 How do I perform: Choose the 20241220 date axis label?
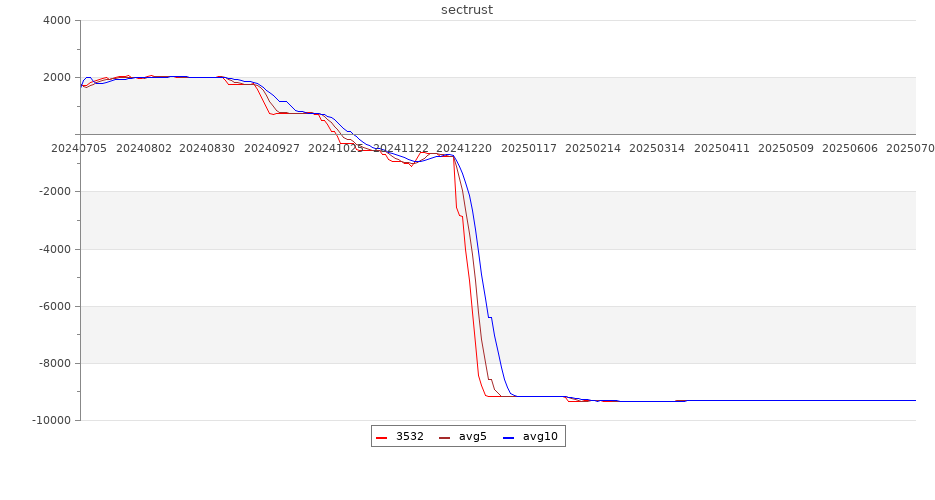pyautogui.click(x=464, y=148)
